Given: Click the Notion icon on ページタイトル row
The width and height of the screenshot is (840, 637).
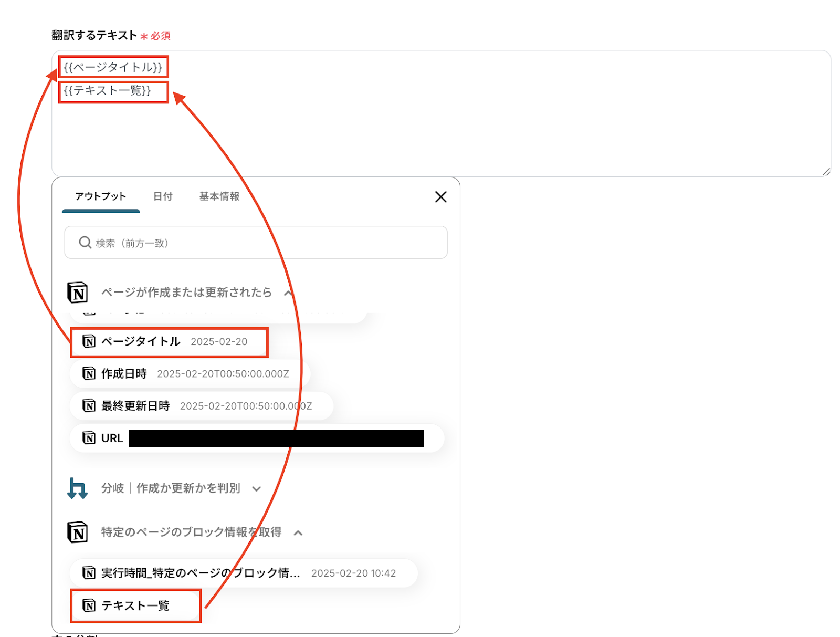Looking at the screenshot, I should (x=89, y=342).
